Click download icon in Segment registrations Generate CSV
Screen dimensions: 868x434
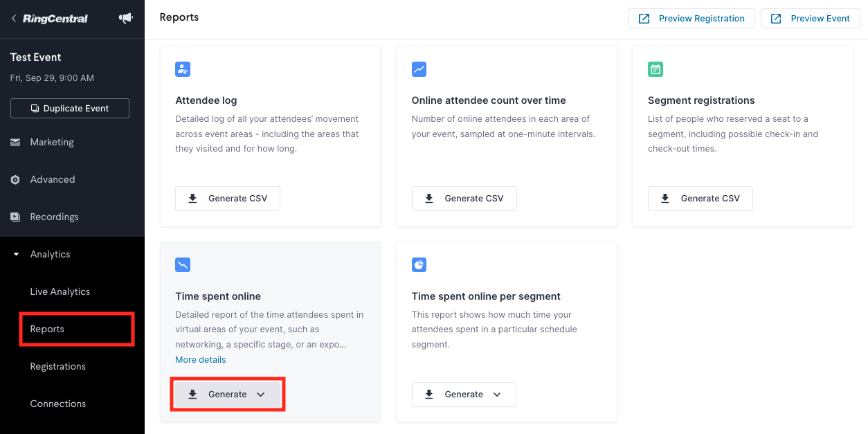tap(664, 199)
